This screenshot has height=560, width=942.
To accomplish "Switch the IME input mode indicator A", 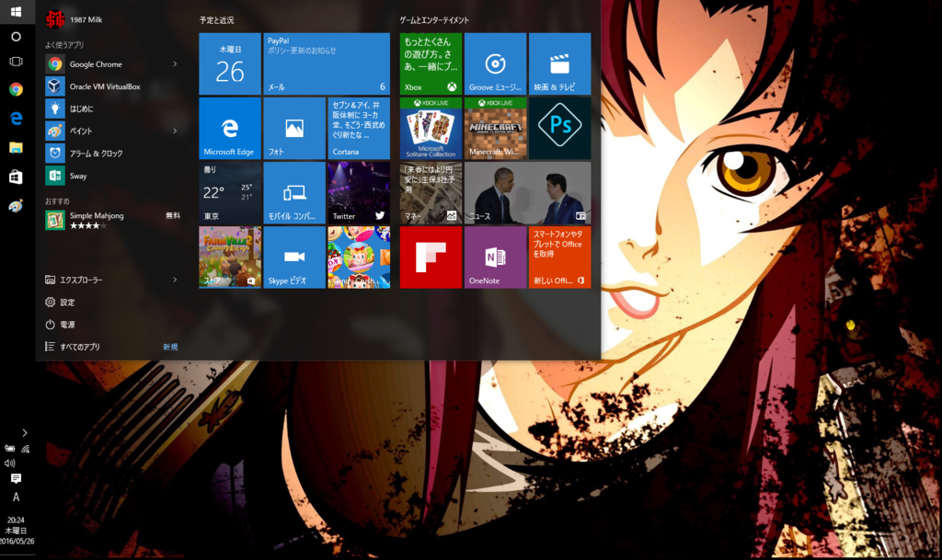I will [x=17, y=497].
